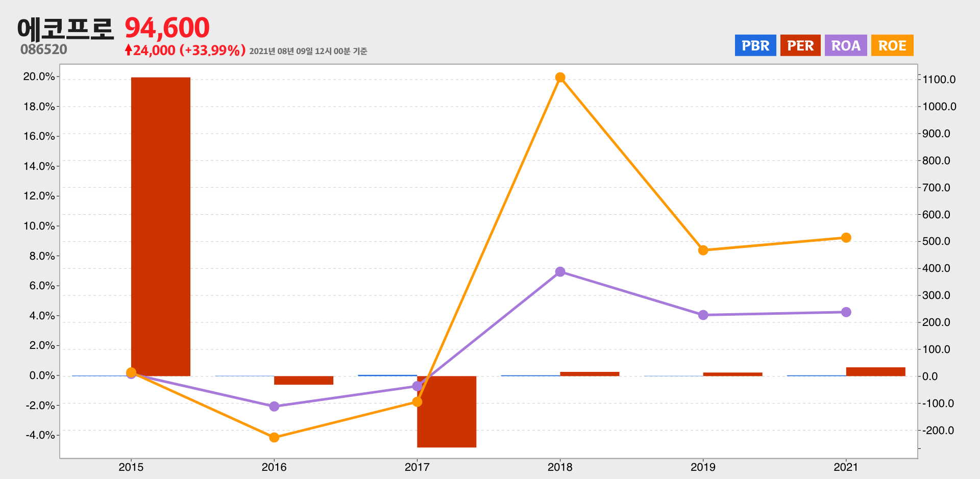Image resolution: width=980 pixels, height=479 pixels.
Task: Click the 10.0% left axis label
Action: [x=39, y=226]
